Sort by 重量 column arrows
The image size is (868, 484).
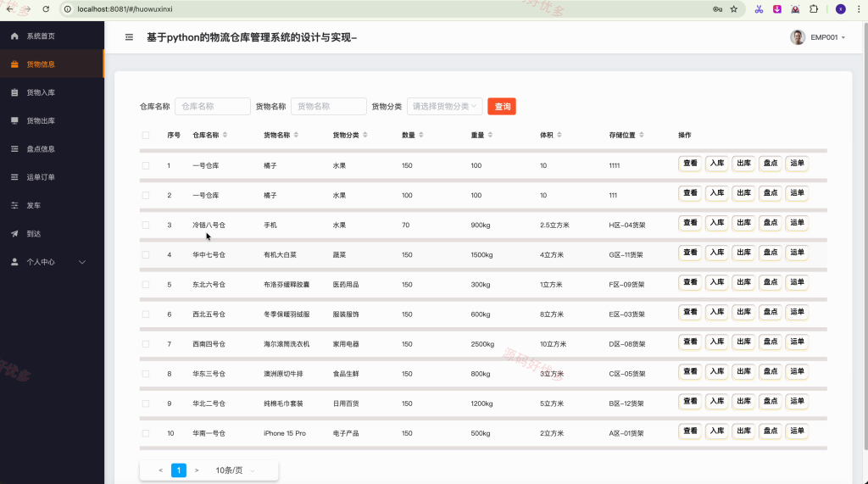point(491,135)
